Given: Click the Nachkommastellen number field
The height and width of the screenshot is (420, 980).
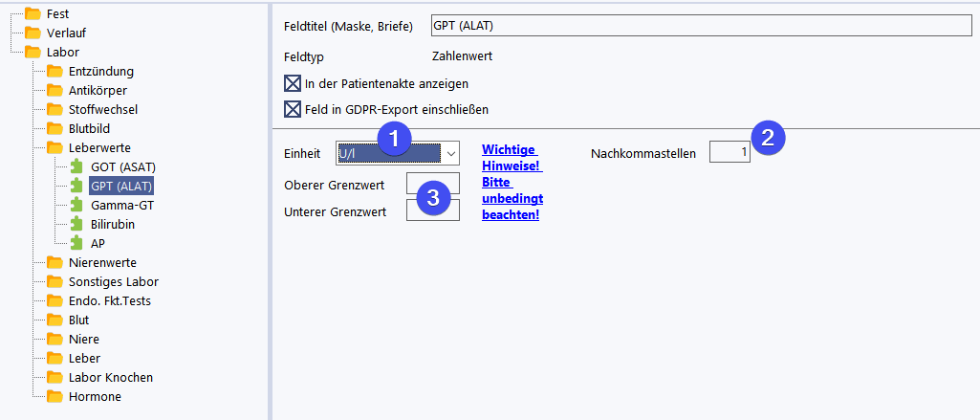Looking at the screenshot, I should [730, 153].
